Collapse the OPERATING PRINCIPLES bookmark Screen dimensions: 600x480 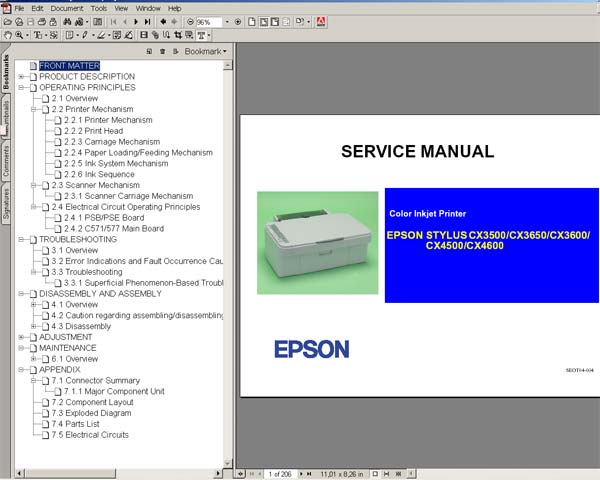pyautogui.click(x=21, y=88)
